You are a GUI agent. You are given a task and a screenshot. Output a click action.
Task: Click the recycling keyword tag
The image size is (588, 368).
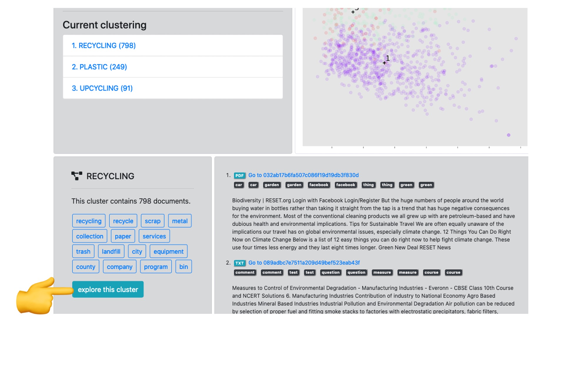(x=89, y=221)
